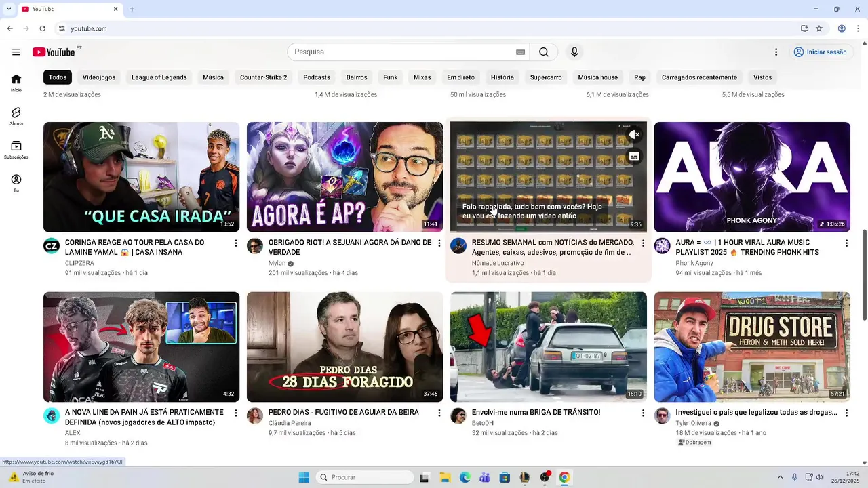Open CLIPZERA channel avatar
868x488 pixels.
(52, 246)
